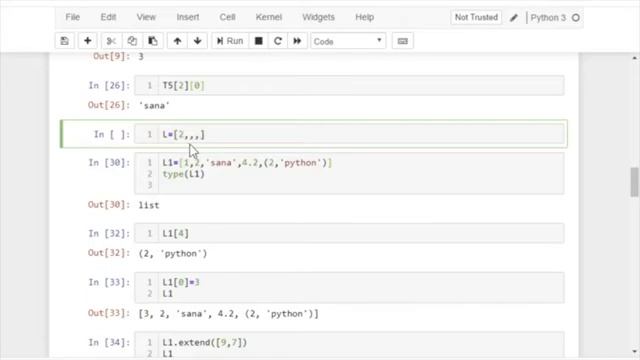
Task: Save and checkpoint the notebook
Action: pos(64,41)
